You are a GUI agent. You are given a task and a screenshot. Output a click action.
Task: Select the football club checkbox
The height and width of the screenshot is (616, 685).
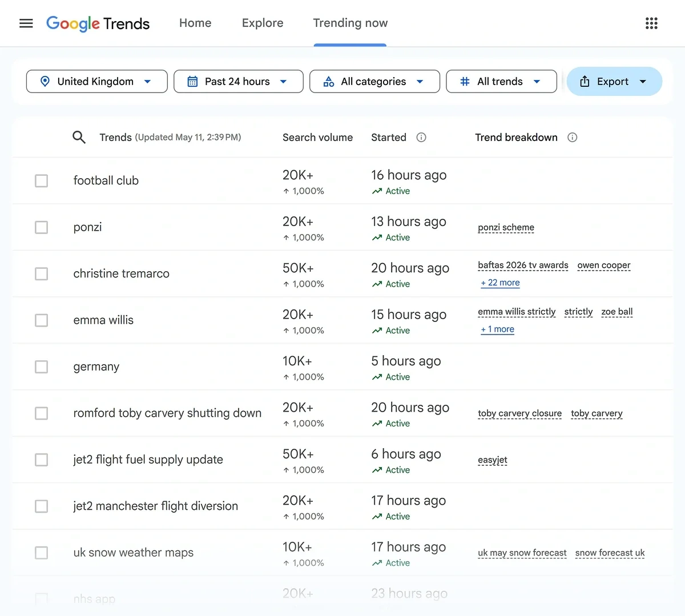(41, 181)
